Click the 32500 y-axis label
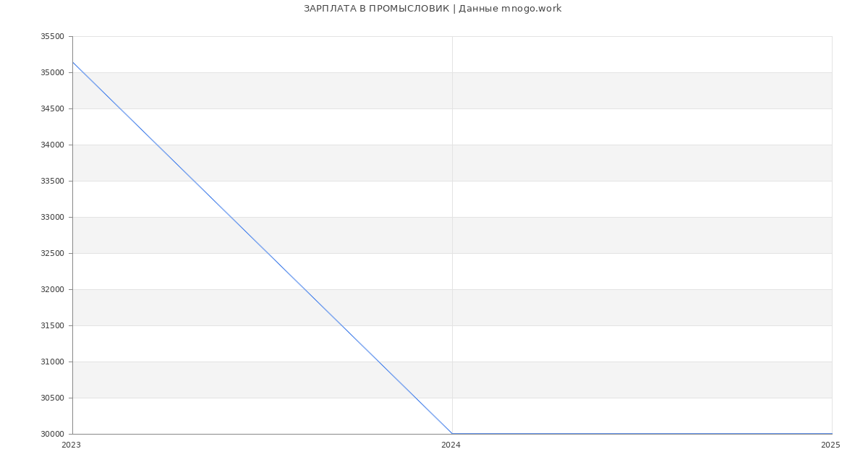Screen dimensions: 868x470 52,254
